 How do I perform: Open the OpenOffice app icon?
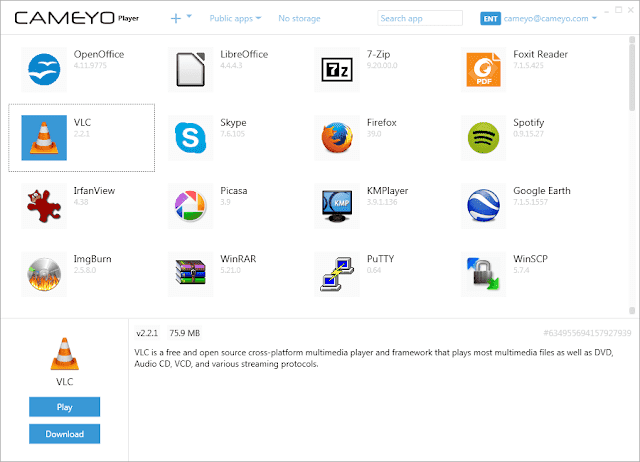pos(44,69)
